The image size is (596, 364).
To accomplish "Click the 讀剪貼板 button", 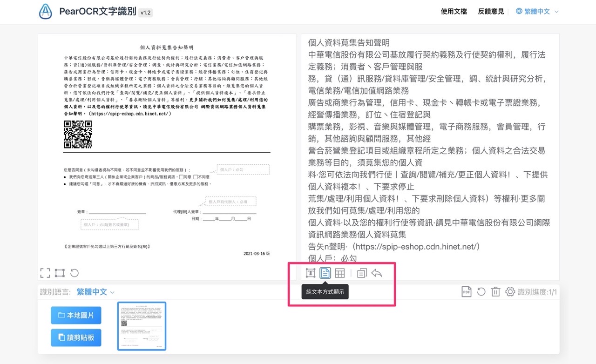I will pos(76,337).
